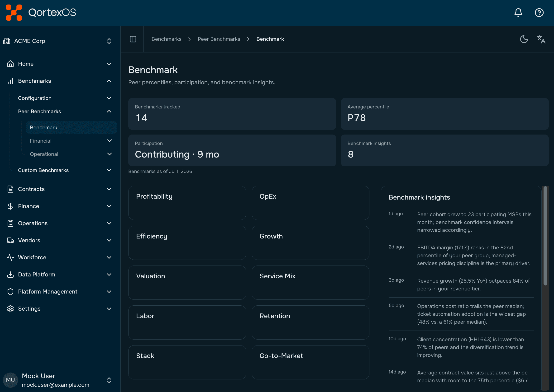This screenshot has width=554, height=392.
Task: Expand the Financial submenu chevron
Action: pyautogui.click(x=110, y=141)
